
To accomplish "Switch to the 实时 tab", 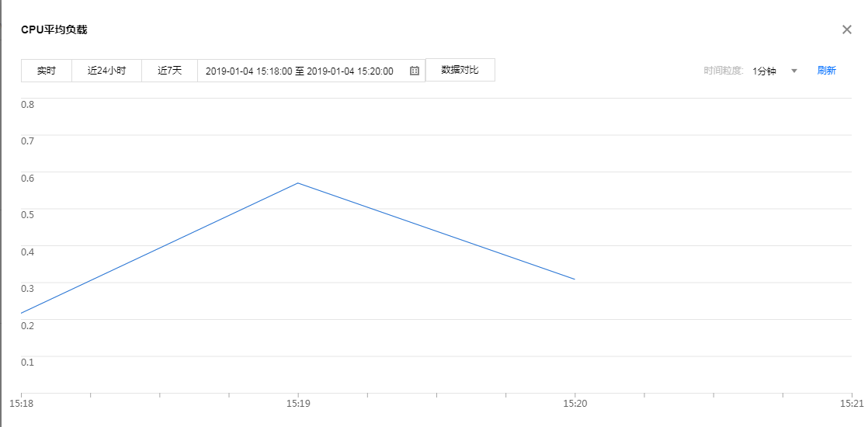I will [x=47, y=71].
